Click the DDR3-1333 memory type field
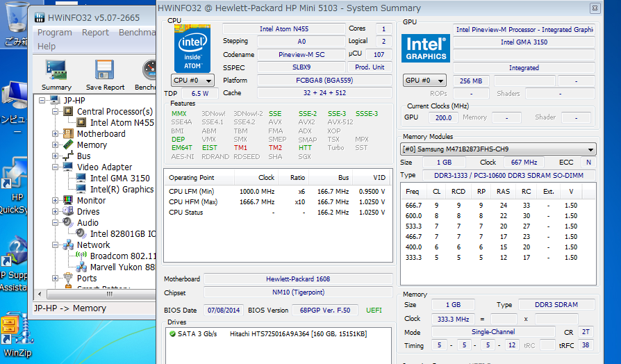The image size is (621, 364). (508, 176)
